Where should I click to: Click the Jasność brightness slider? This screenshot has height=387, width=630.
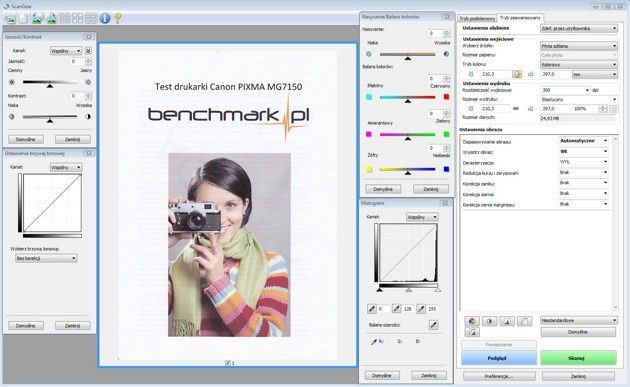50,83
